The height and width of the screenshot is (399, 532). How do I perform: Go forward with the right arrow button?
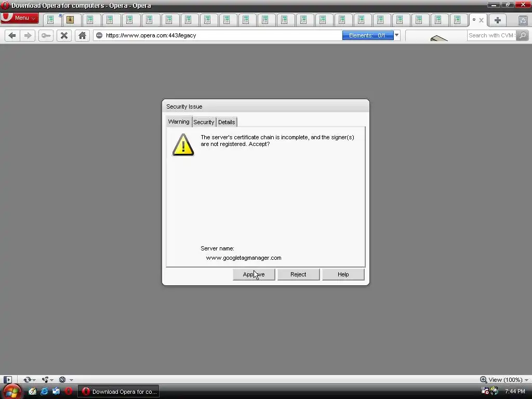[x=28, y=35]
